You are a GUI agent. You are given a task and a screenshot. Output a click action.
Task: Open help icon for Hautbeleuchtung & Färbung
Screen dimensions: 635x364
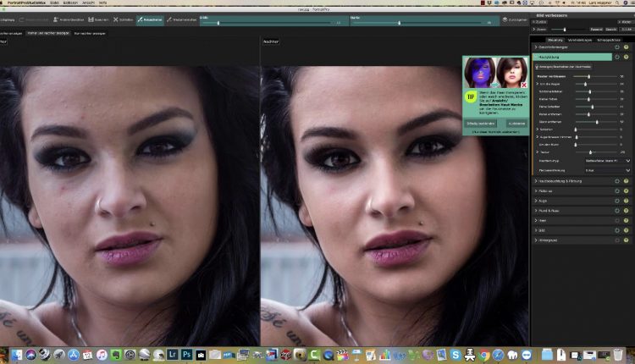626,181
